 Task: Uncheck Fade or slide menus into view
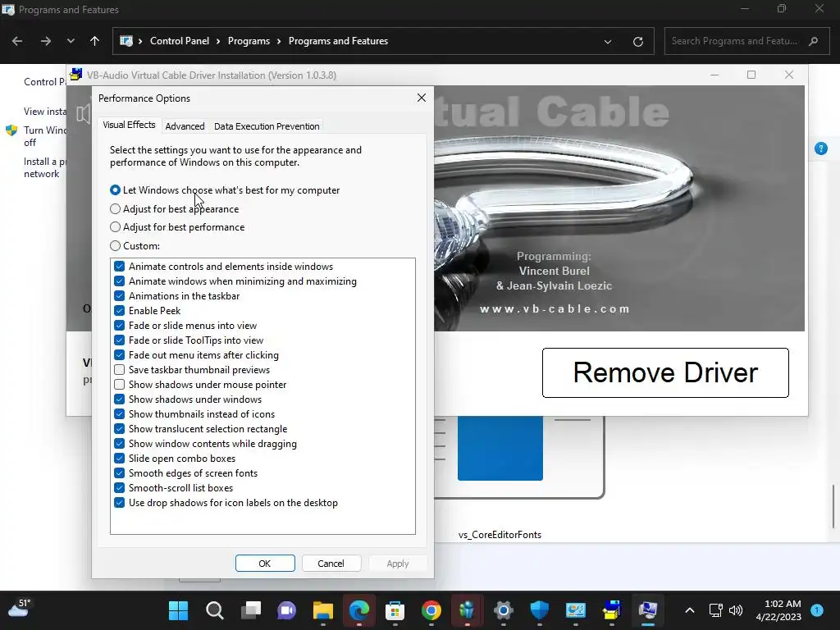(x=120, y=325)
